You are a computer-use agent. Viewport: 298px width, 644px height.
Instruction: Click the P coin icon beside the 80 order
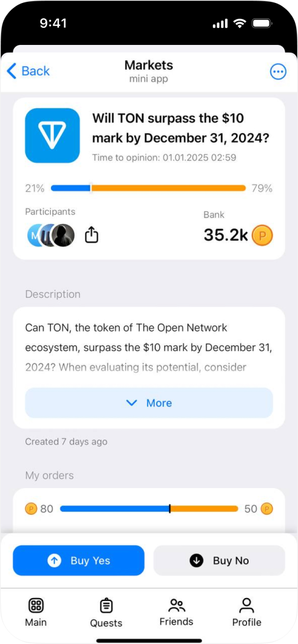(31, 509)
